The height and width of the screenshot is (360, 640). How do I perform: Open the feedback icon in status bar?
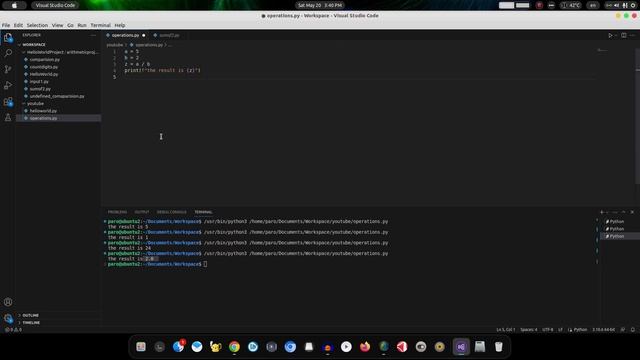(623, 329)
